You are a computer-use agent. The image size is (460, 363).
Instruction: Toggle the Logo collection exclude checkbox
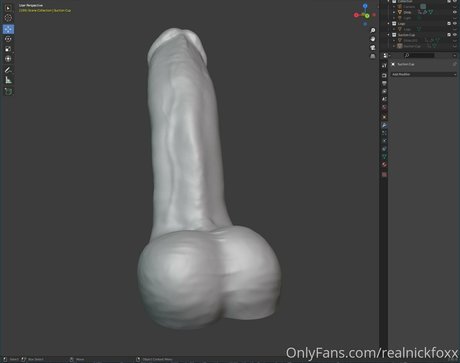(x=449, y=24)
